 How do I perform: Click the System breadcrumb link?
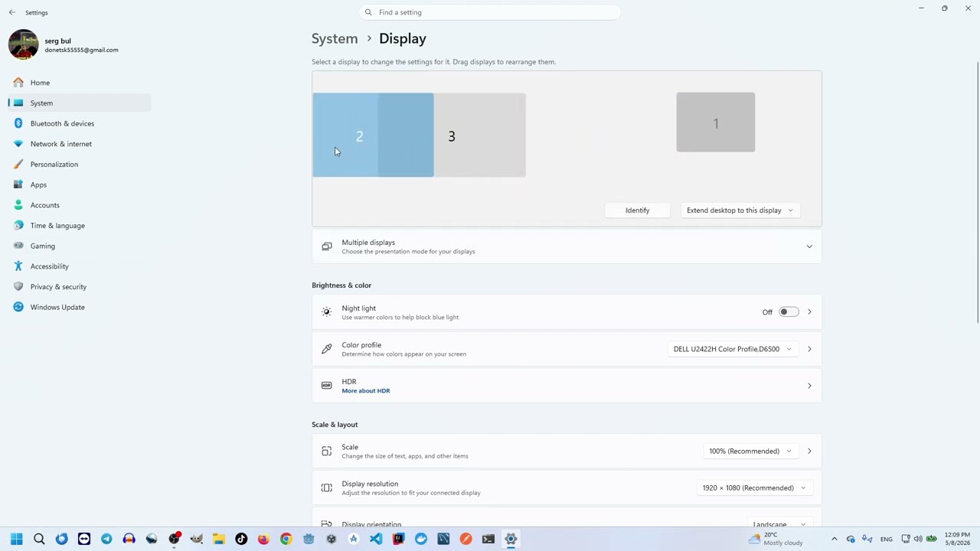tap(335, 38)
